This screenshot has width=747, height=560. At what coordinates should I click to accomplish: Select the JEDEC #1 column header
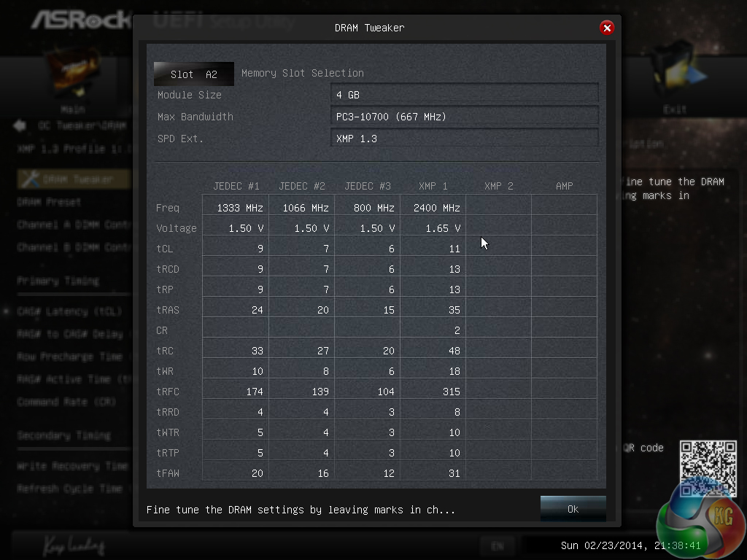[x=236, y=186]
